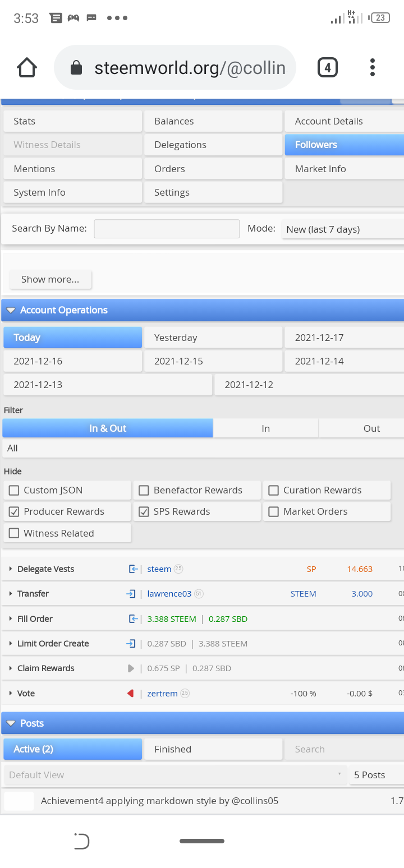Select the In & Out filter
The image size is (404, 868).
coord(108,428)
